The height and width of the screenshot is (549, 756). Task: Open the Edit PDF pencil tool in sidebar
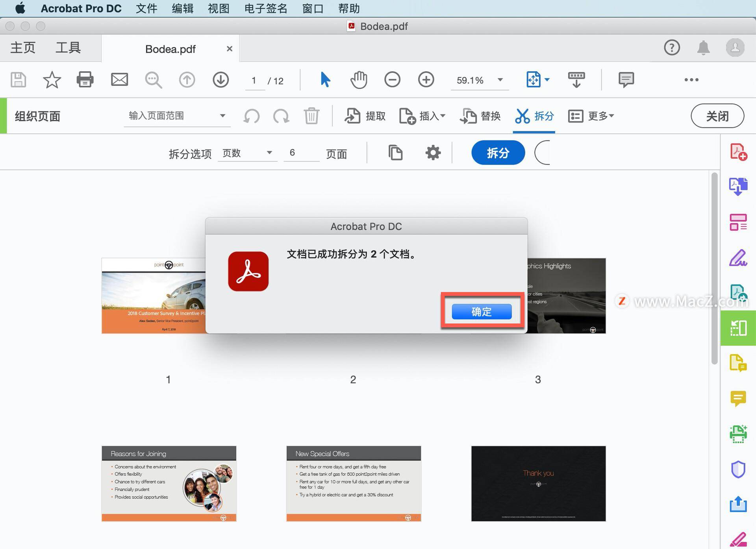[739, 258]
